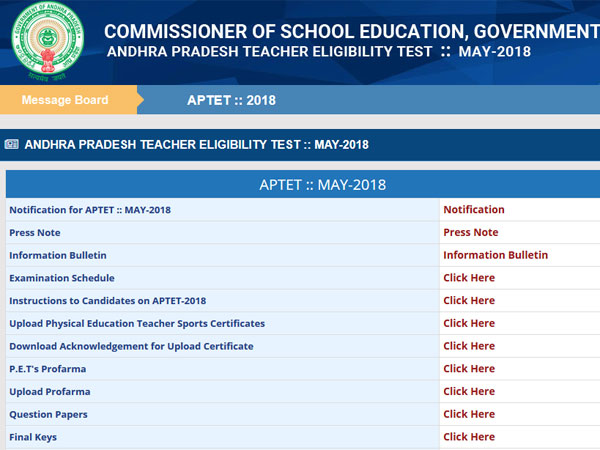Select the Examination Schedule row label
This screenshot has height=450, width=600.
coord(62,278)
